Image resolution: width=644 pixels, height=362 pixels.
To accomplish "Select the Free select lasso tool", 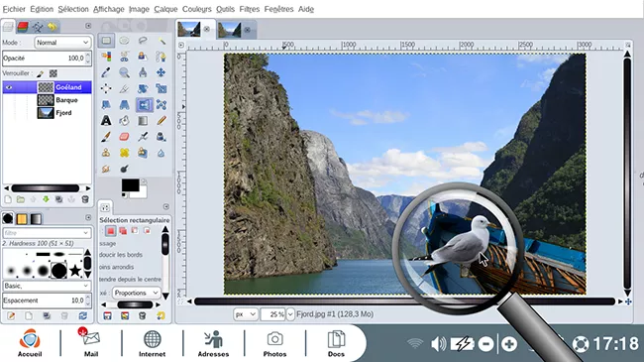I will [x=143, y=41].
